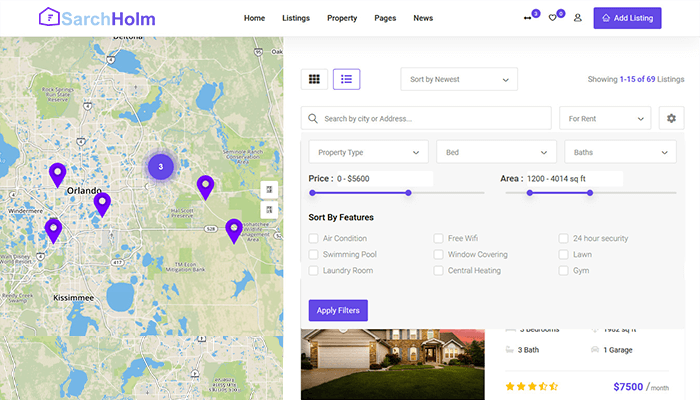Viewport: 700px width, 400px height.
Task: Switch to grid view layout
Action: (314, 79)
